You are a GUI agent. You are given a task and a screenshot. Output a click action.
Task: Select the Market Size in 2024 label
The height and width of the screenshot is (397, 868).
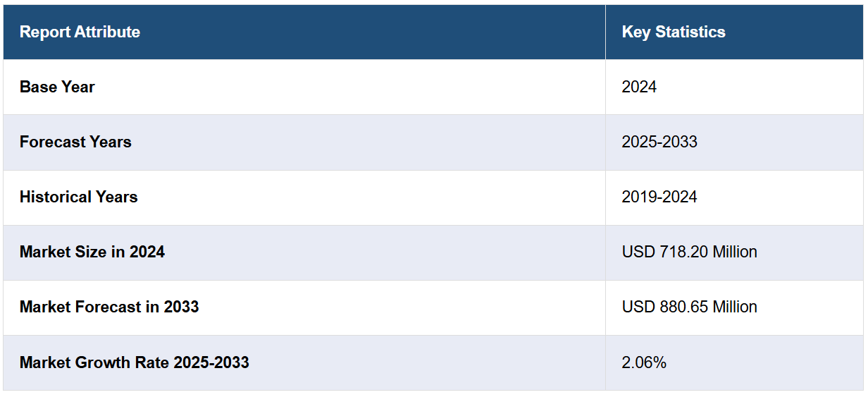click(92, 252)
